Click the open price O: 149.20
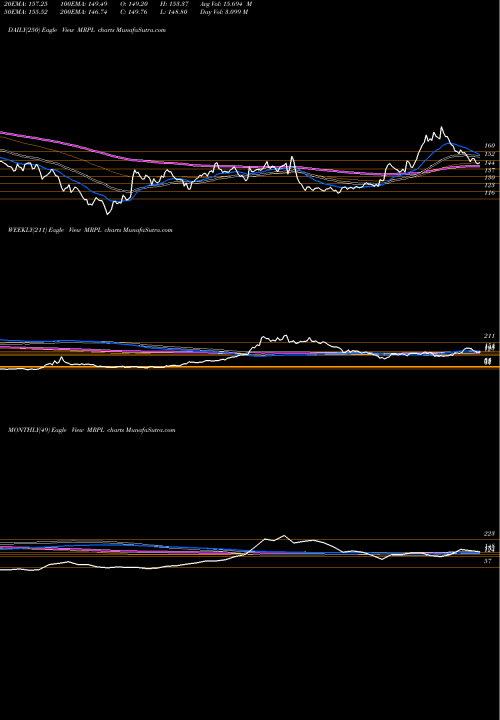500x720 pixels. point(135,4)
